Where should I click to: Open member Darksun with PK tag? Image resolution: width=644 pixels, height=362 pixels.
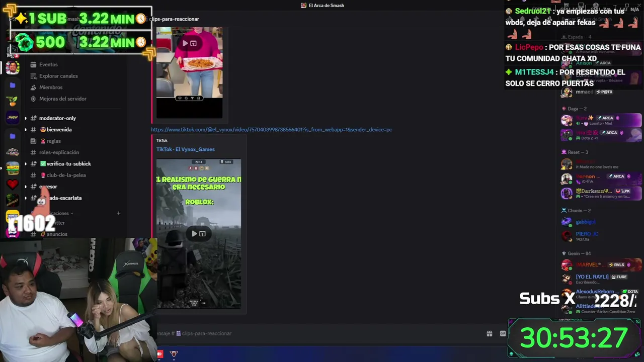coord(601,193)
